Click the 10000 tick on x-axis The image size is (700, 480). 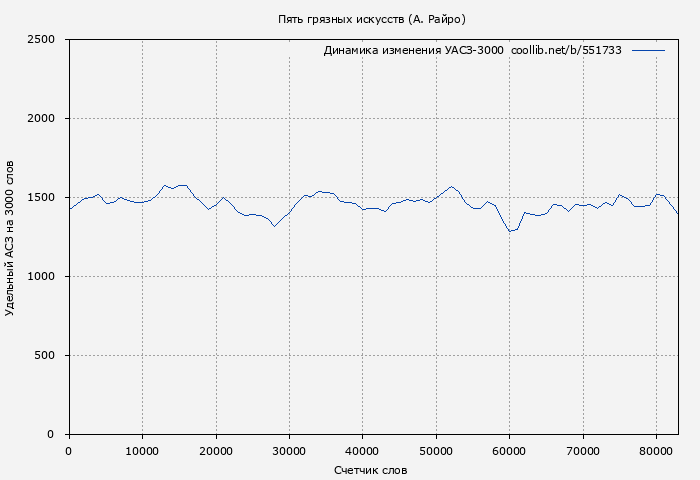142,451
